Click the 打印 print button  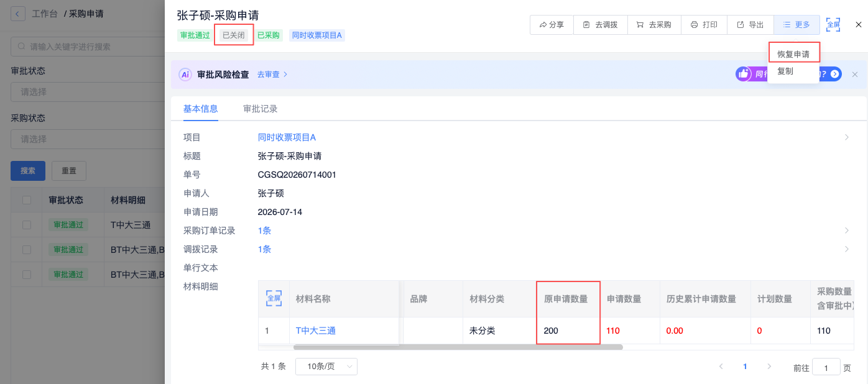[704, 25]
